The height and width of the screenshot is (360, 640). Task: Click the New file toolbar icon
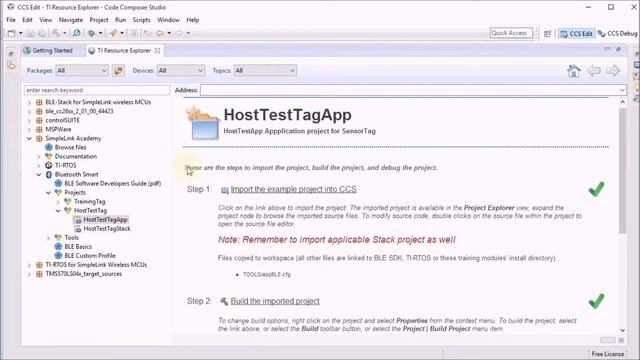point(11,33)
